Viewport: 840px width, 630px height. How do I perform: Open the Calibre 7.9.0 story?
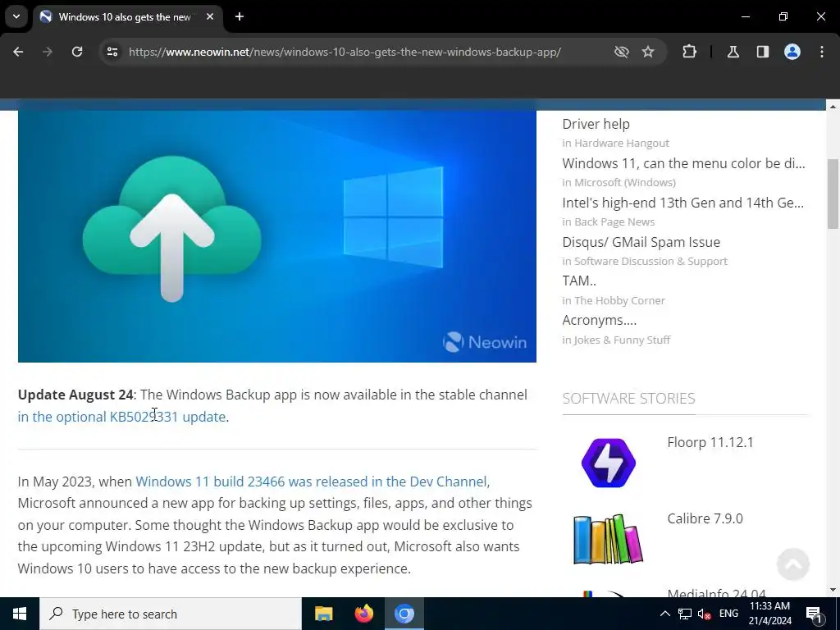(705, 518)
